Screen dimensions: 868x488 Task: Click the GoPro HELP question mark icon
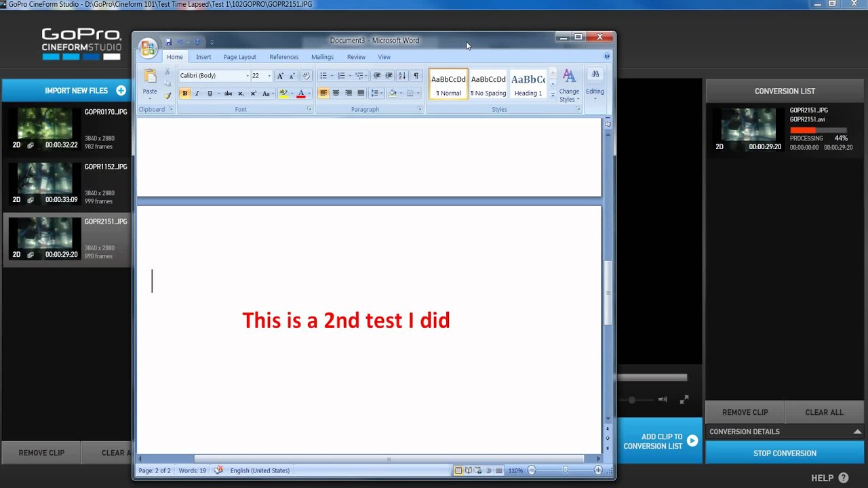pyautogui.click(x=843, y=478)
